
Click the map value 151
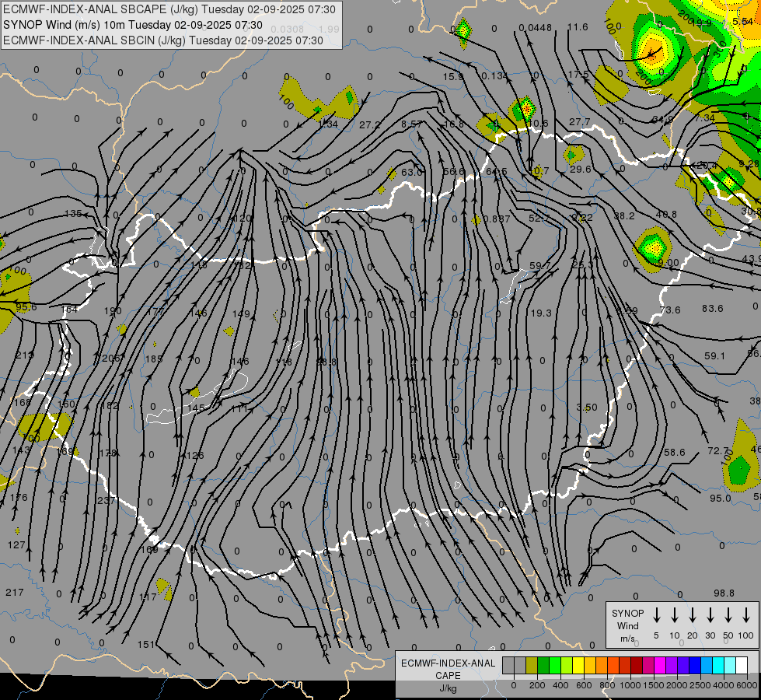point(146,644)
